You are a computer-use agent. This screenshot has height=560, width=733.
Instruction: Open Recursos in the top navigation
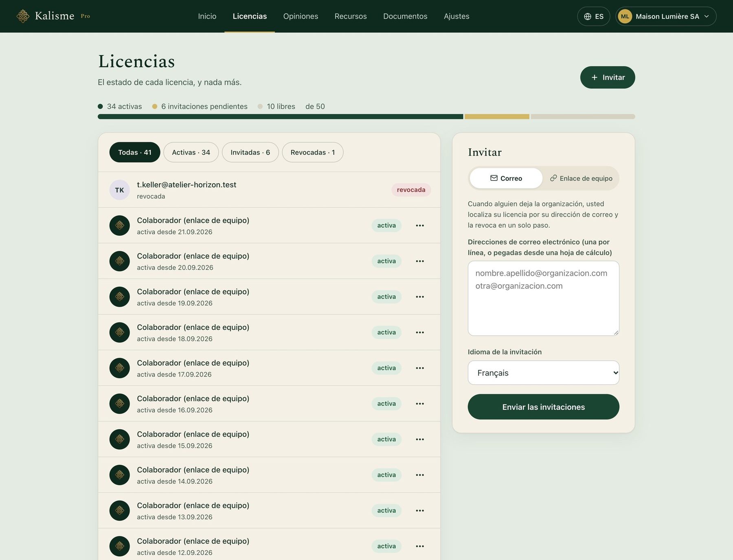pos(351,16)
